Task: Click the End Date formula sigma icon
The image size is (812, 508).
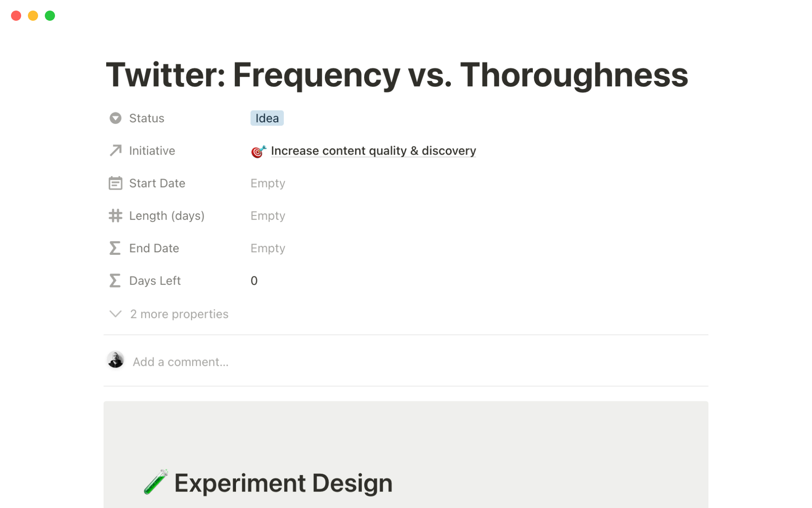Action: pos(115,248)
